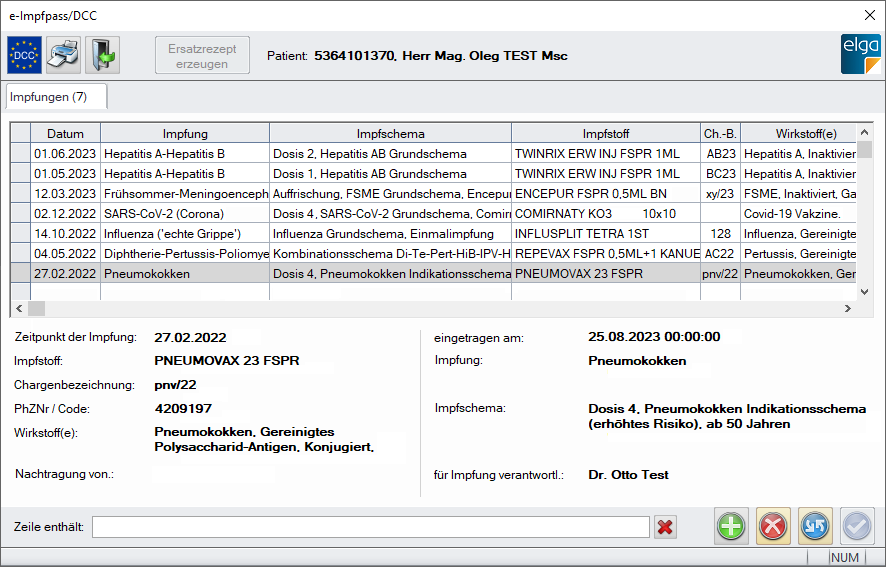Click the exit door icon
886x567 pixels.
tap(102, 55)
